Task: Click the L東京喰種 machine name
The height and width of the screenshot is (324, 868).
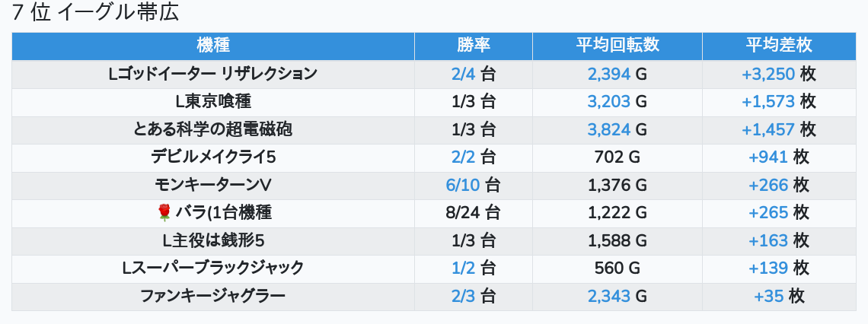Action: 213,102
